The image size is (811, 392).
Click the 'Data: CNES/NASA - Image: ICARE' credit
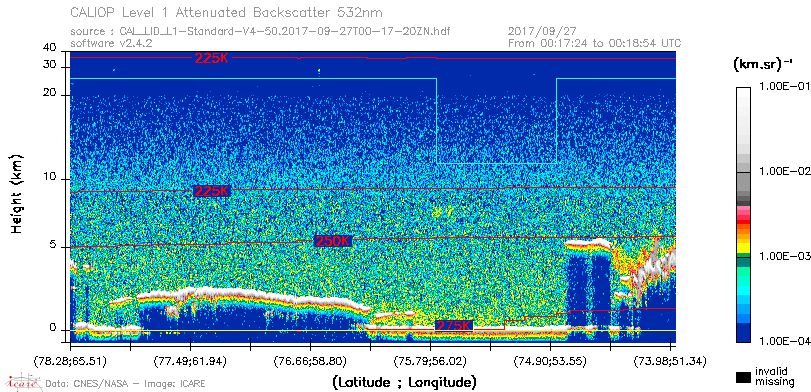(x=126, y=384)
